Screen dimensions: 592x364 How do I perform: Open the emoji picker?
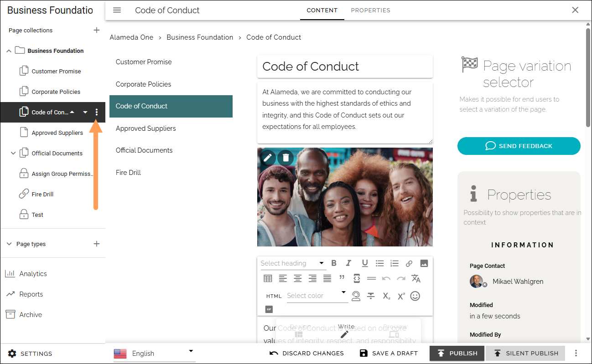[415, 296]
